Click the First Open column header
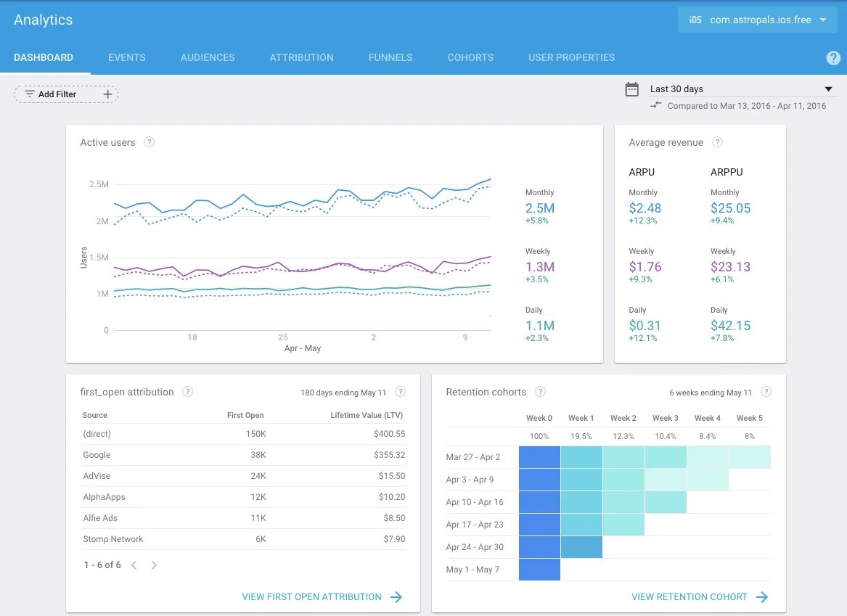Viewport: 847px width, 616px height. coord(245,415)
